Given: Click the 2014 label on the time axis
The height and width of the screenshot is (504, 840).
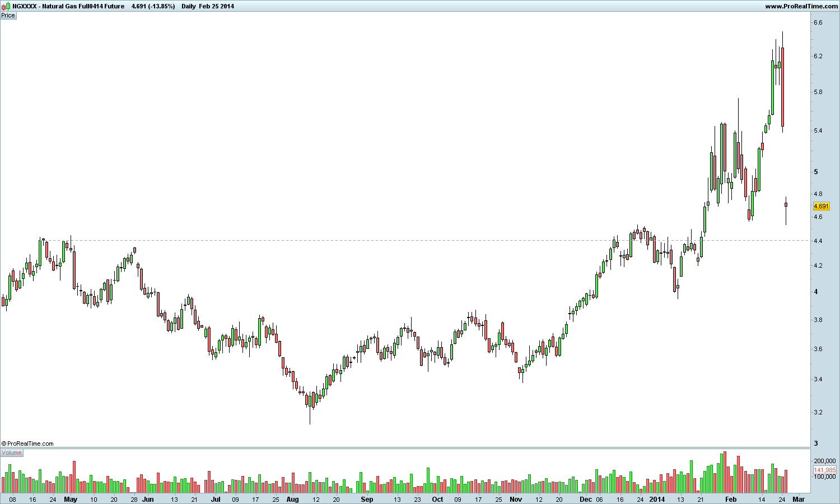Looking at the screenshot, I should coord(657,499).
